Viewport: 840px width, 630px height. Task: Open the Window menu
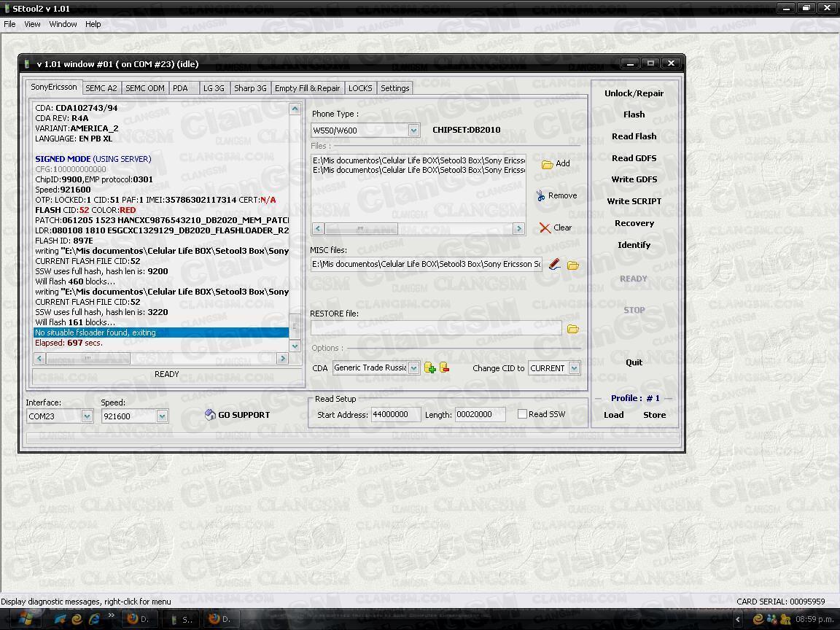coord(63,24)
